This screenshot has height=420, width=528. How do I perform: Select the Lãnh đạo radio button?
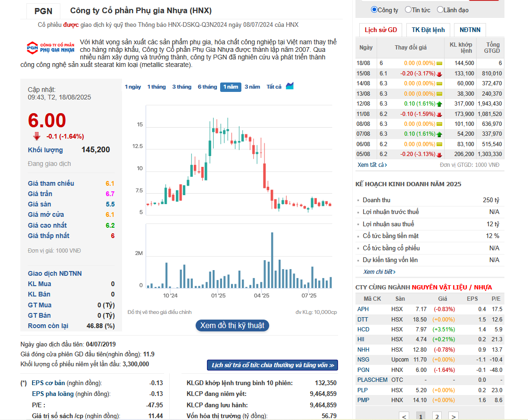(x=440, y=10)
